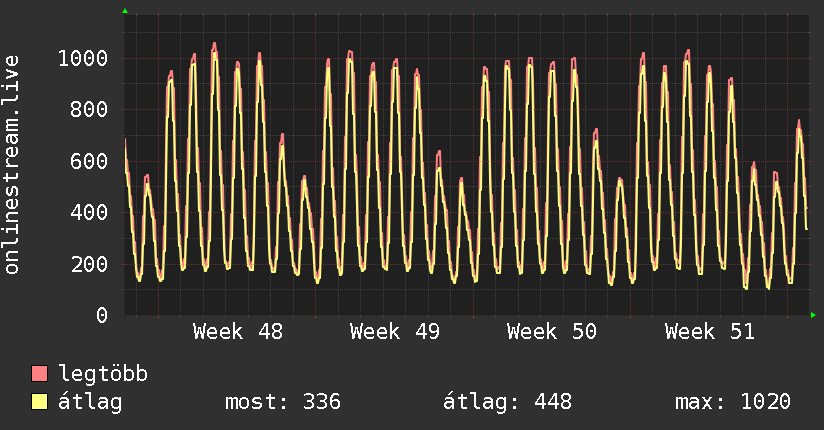The image size is (824, 430).
Task: Click the 'max: 1020' statistic
Action: [x=733, y=402]
